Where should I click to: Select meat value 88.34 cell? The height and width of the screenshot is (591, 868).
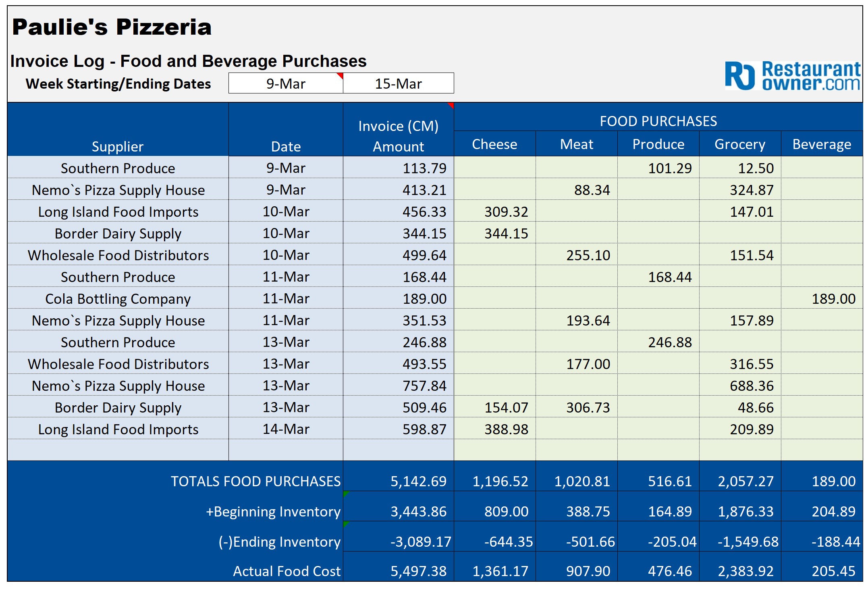pos(577,189)
